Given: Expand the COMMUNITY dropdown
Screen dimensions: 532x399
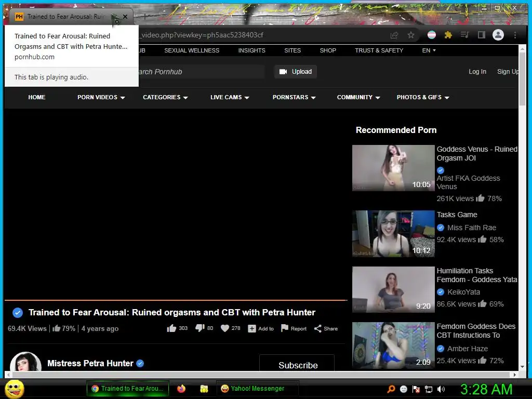Looking at the screenshot, I should point(358,97).
